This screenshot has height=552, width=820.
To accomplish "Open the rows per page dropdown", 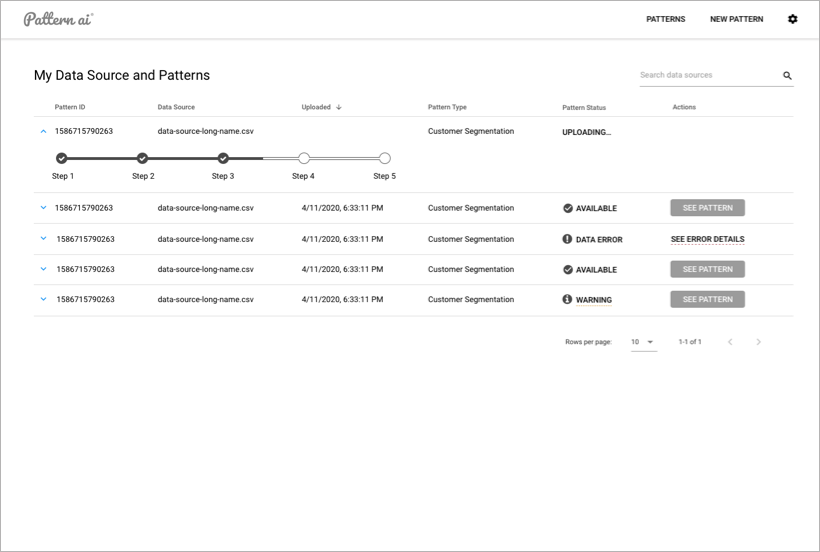I will click(643, 342).
